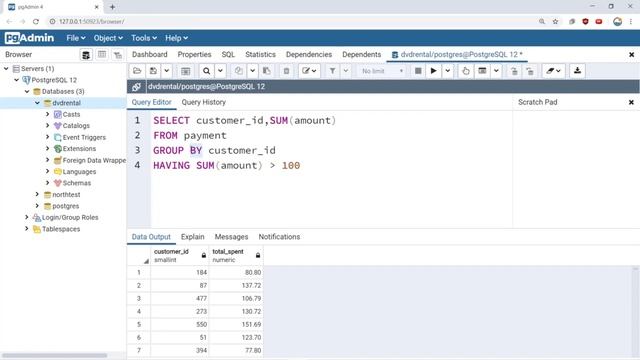Select the dvdrental query tool tab

tap(457, 54)
